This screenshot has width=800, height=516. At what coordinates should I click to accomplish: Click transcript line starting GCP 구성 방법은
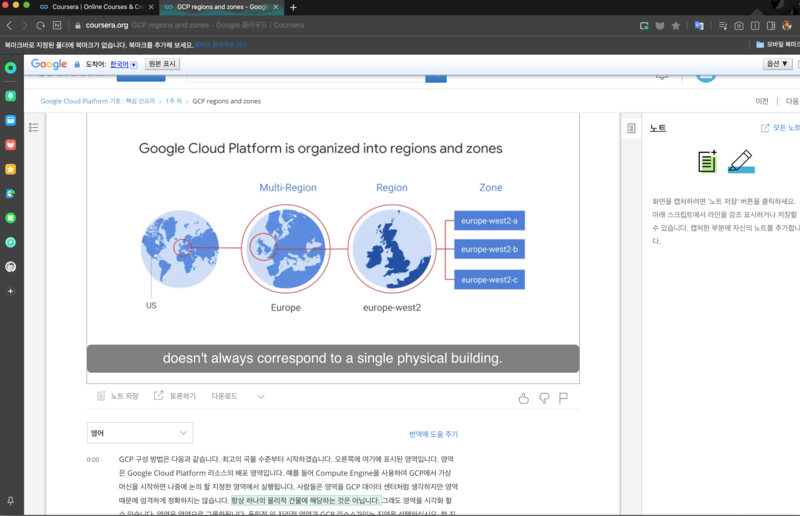pyautogui.click(x=286, y=459)
